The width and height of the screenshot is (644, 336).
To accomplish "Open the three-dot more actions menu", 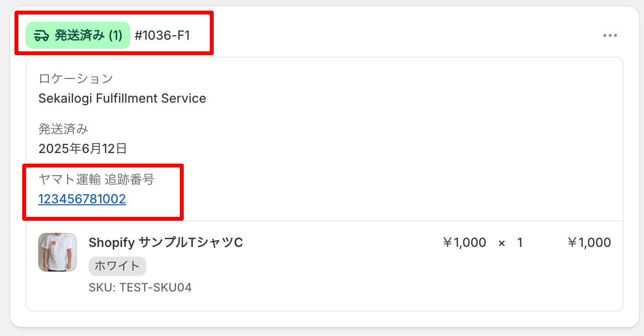I will (x=610, y=35).
